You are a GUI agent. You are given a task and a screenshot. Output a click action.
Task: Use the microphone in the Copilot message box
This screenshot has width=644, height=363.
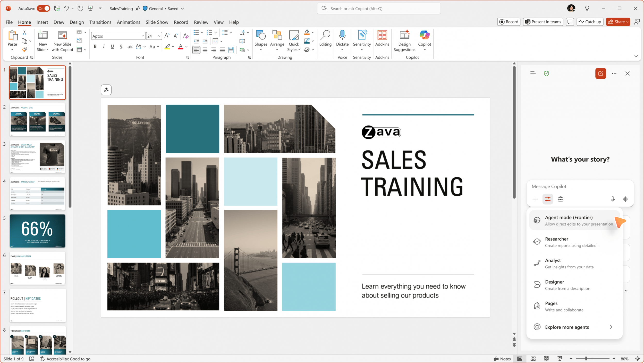tap(613, 199)
